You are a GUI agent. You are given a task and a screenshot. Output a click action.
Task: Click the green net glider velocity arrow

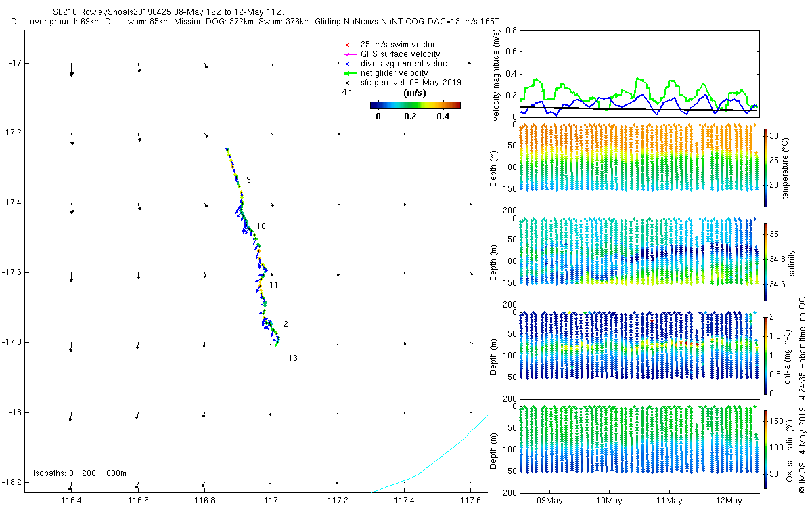pos(350,72)
